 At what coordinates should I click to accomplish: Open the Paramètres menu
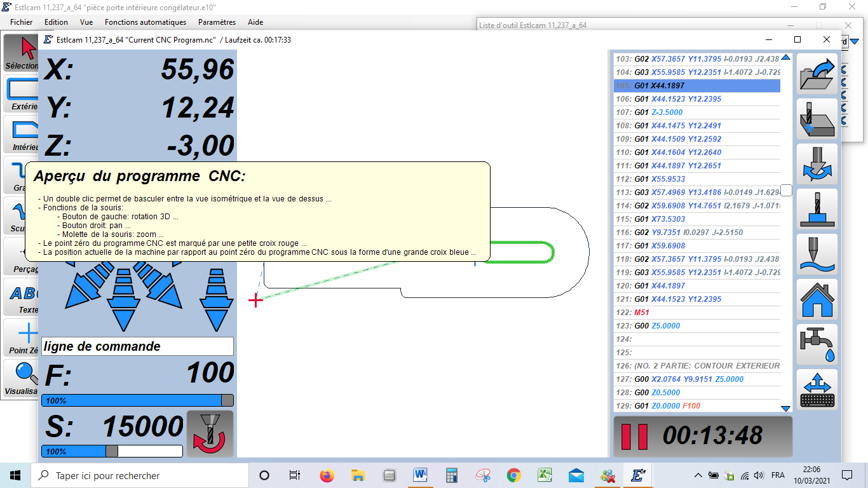[x=217, y=22]
